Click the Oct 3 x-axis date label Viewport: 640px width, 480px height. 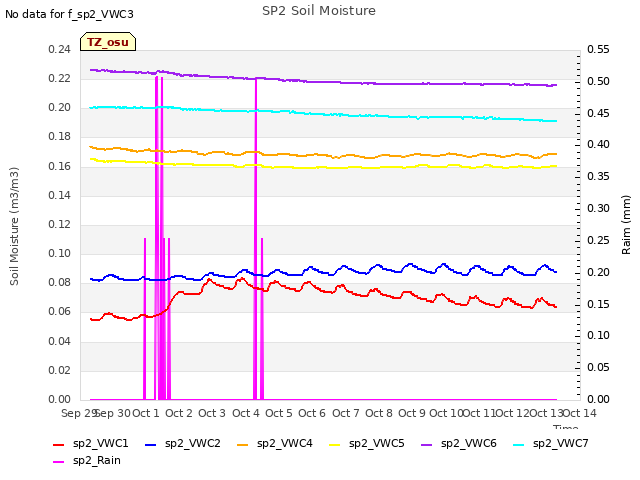tap(212, 413)
